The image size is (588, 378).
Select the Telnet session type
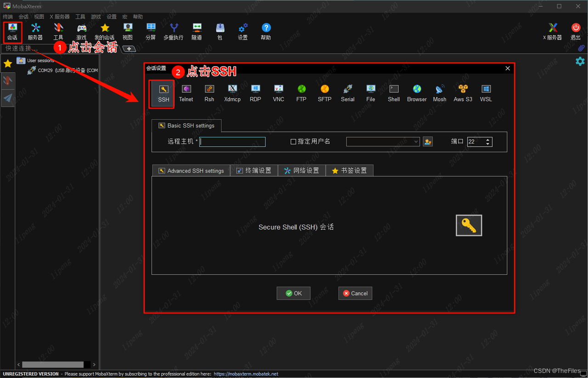pos(186,93)
